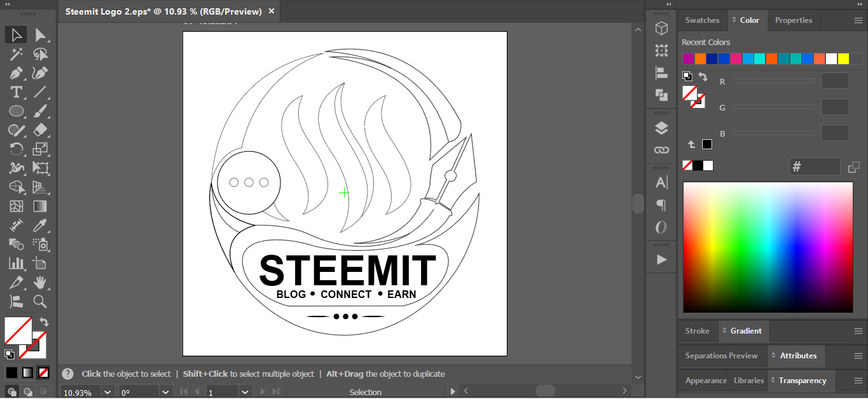This screenshot has width=868, height=399.
Task: Activate the Line Segment tool
Action: pyautogui.click(x=40, y=92)
